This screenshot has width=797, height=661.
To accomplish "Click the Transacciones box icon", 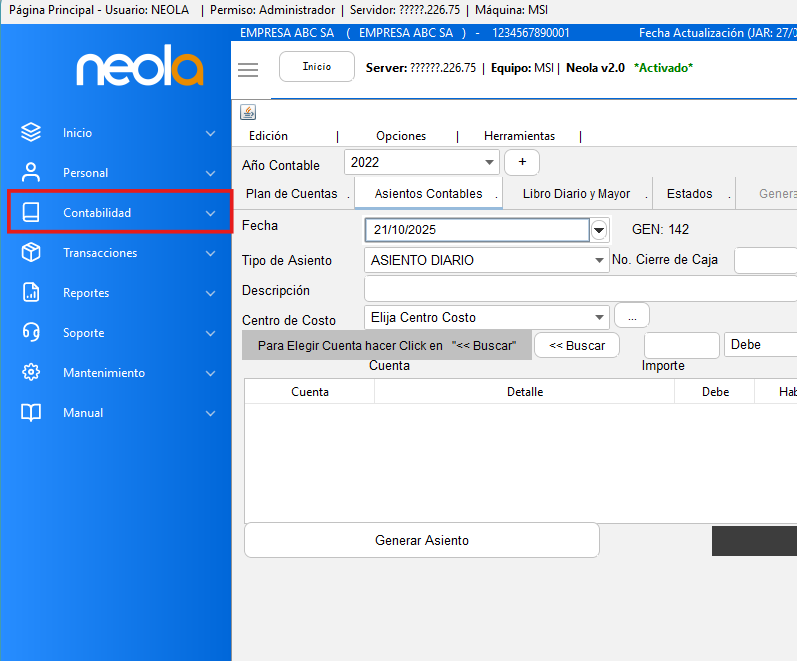I will pyautogui.click(x=31, y=252).
